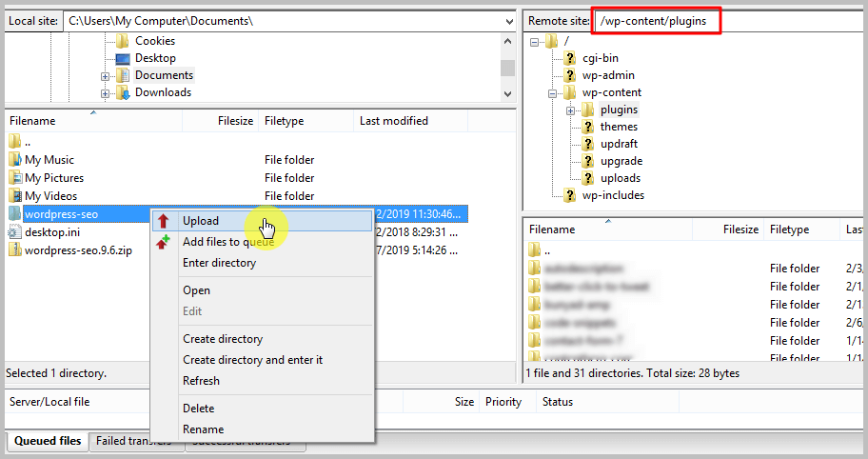This screenshot has height=459, width=868.
Task: Click the upgrade unknown folder icon
Action: [x=588, y=161]
